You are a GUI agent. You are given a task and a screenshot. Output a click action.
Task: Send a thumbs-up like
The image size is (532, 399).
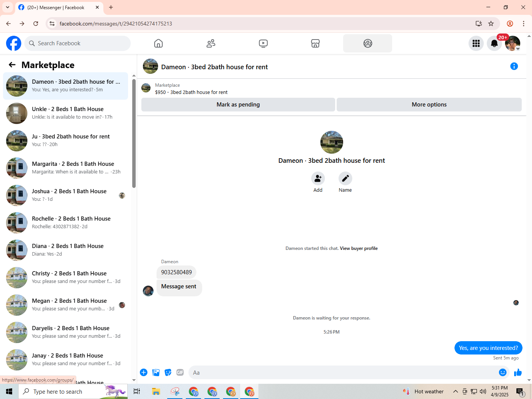[x=518, y=372]
